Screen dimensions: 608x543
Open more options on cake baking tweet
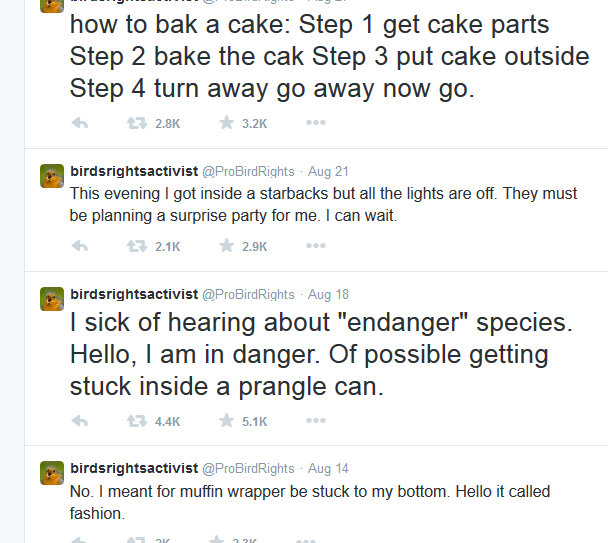click(x=315, y=123)
